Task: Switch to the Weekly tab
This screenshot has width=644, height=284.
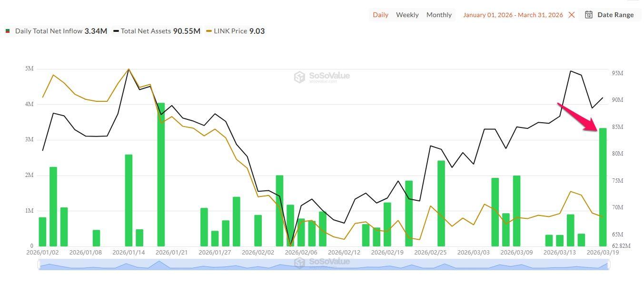Action: click(407, 14)
